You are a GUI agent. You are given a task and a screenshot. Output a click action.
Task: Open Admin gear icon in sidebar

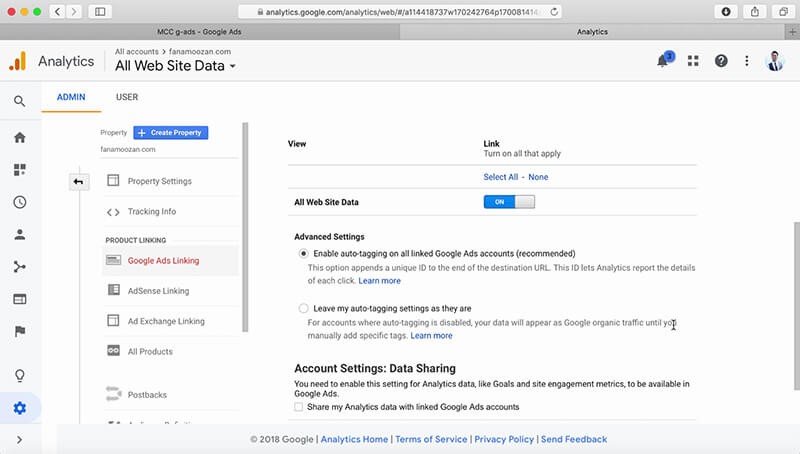point(19,408)
